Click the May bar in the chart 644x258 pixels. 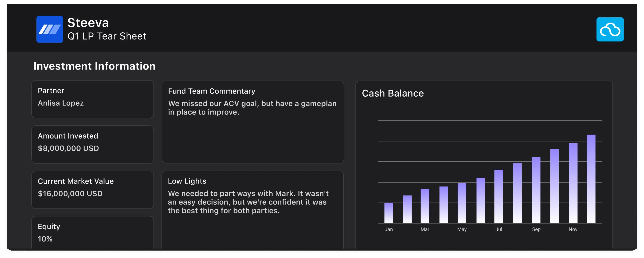tap(462, 203)
